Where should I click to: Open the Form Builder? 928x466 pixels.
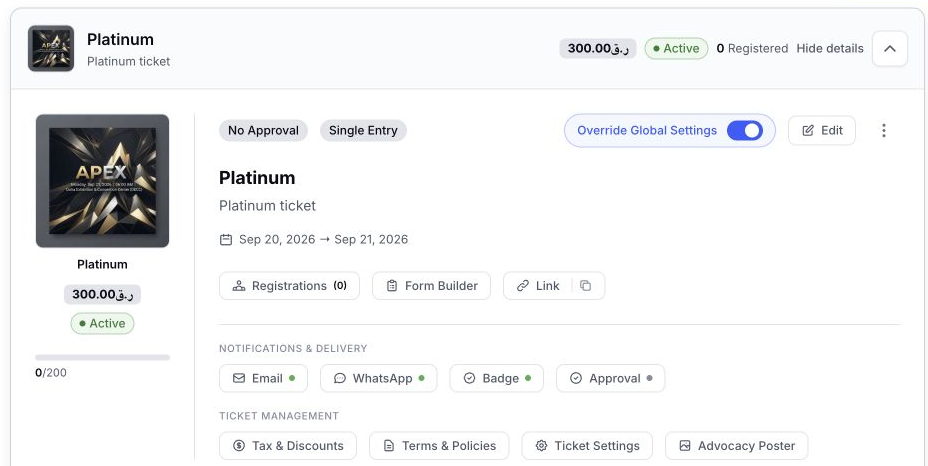(431, 285)
